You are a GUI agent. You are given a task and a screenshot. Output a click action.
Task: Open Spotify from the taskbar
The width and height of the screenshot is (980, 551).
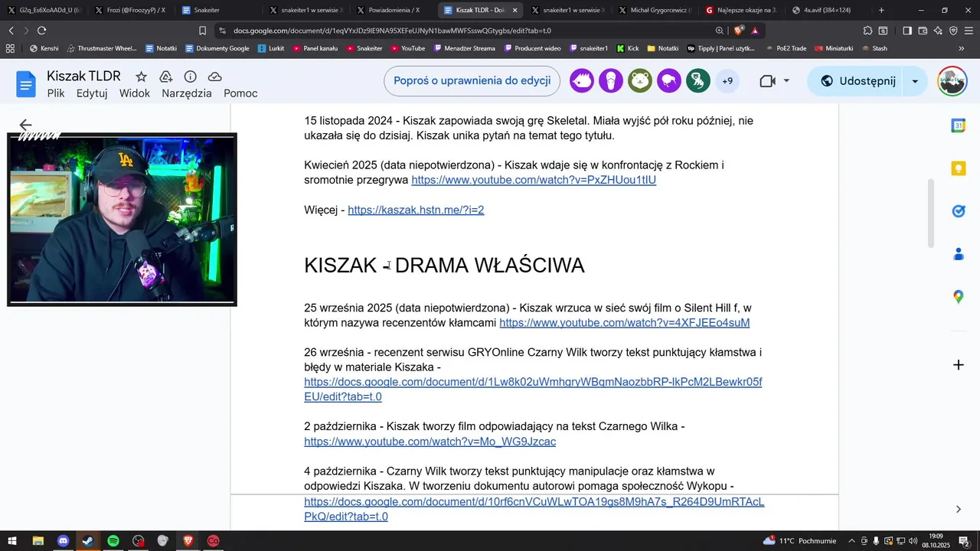tap(113, 541)
